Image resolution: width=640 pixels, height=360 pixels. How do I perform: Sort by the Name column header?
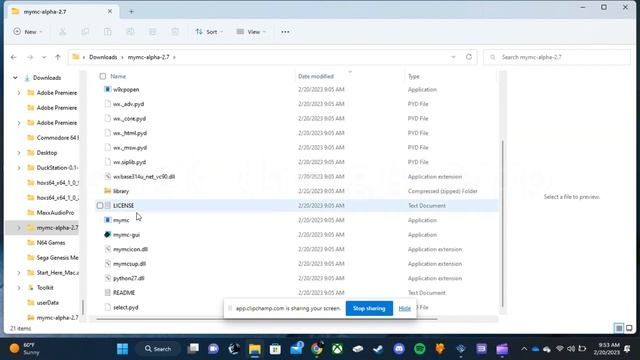(x=118, y=76)
